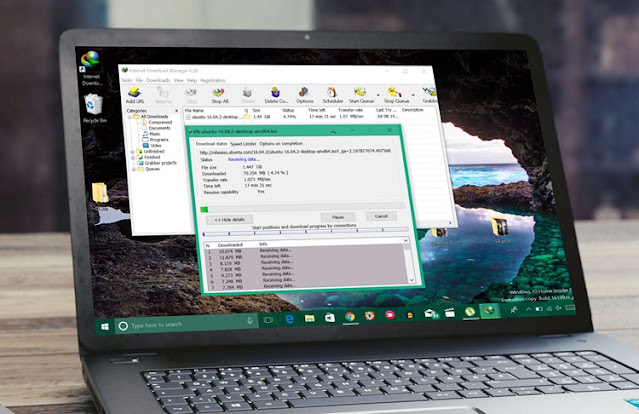The height and width of the screenshot is (414, 639).
Task: Click the Start Queue toolbar icon
Action: [x=361, y=95]
